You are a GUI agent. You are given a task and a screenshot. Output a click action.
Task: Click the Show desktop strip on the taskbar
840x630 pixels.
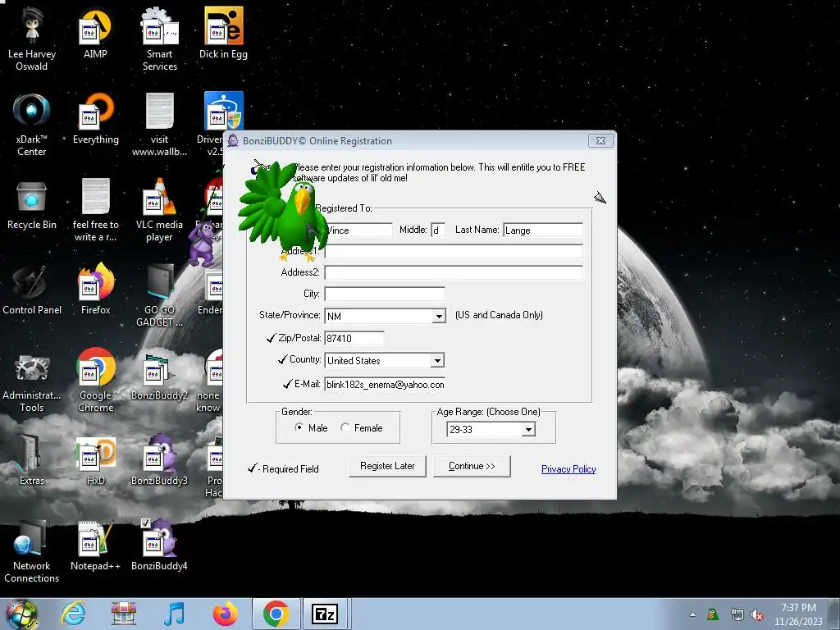tap(836, 614)
